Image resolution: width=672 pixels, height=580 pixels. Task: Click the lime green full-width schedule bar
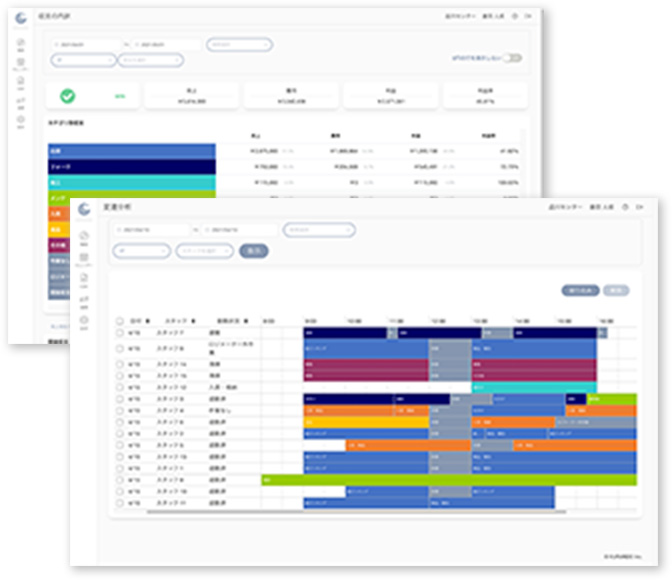450,480
